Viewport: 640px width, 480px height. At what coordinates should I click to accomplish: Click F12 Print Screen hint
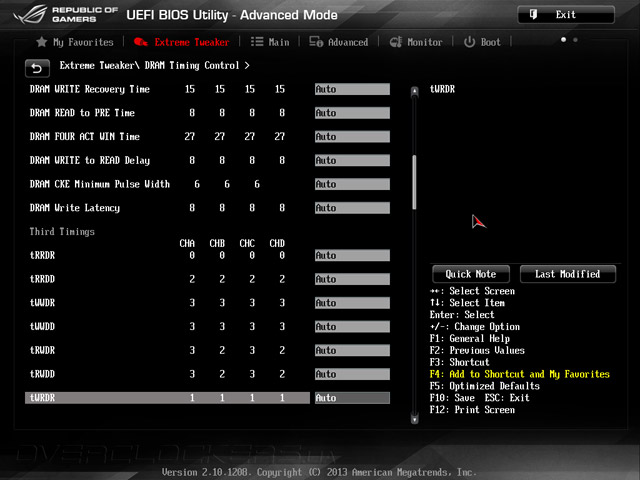pos(472,410)
